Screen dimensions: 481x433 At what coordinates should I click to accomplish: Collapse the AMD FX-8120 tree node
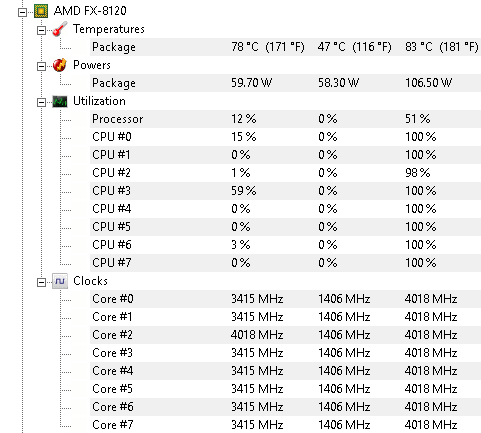pyautogui.click(x=23, y=13)
